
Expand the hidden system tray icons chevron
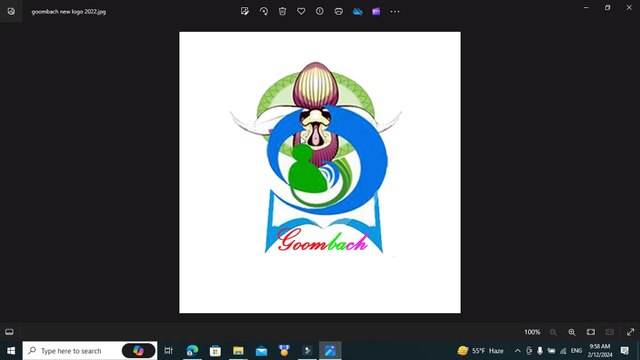(x=518, y=351)
